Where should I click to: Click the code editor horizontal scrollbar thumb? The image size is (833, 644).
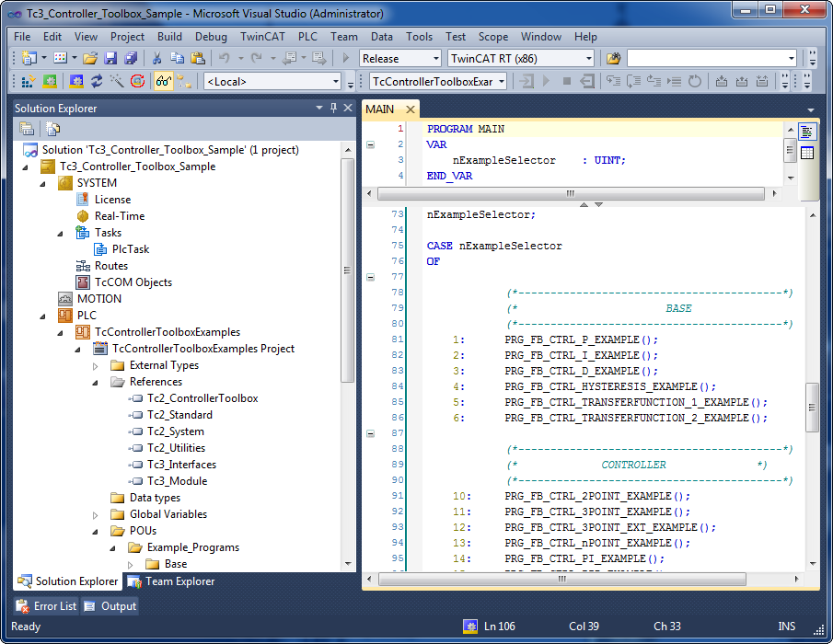pyautogui.click(x=562, y=579)
